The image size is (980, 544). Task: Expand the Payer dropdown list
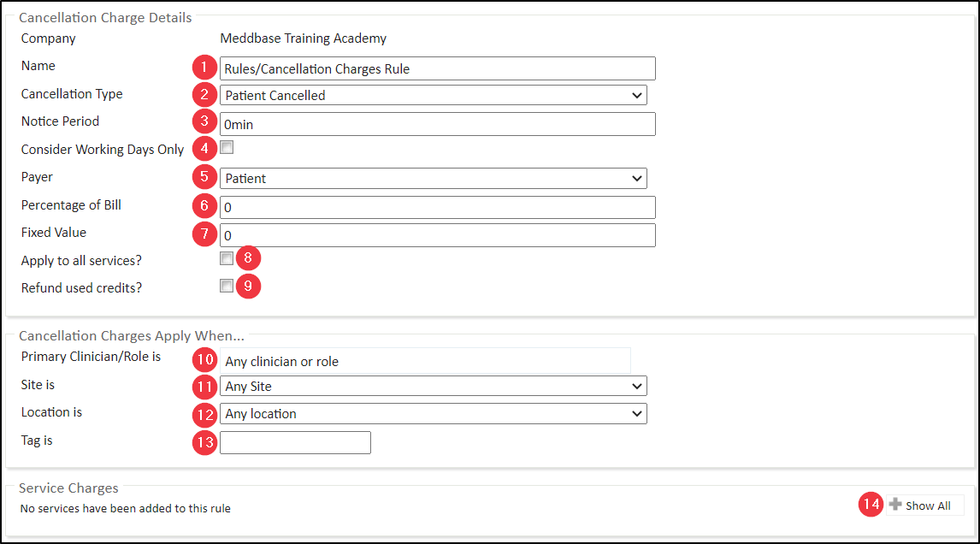click(433, 178)
